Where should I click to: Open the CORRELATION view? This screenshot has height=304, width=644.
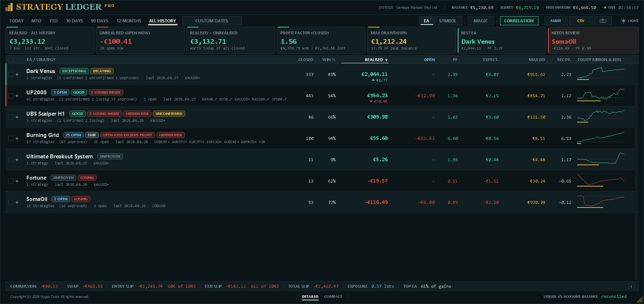(519, 21)
